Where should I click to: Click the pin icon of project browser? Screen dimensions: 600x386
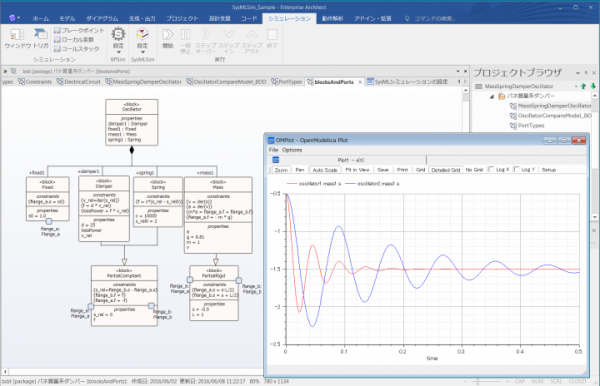pyautogui.click(x=586, y=73)
